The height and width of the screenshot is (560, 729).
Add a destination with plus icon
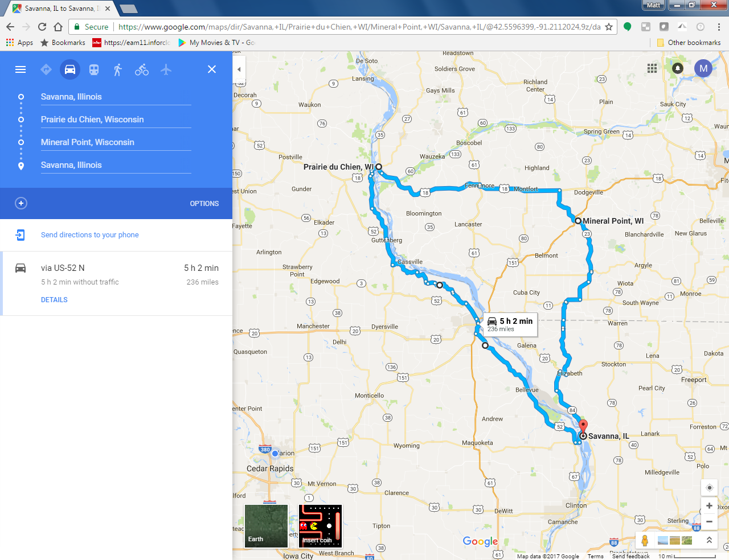click(21, 203)
